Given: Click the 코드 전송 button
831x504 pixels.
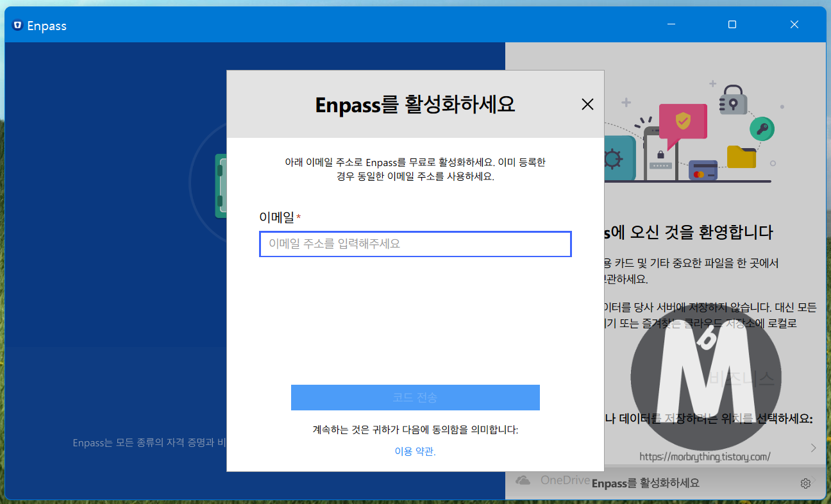Looking at the screenshot, I should coord(415,398).
